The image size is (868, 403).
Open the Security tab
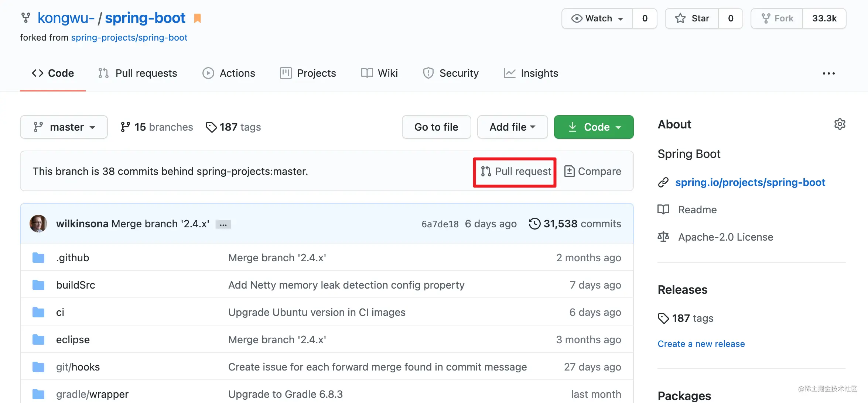click(x=451, y=73)
